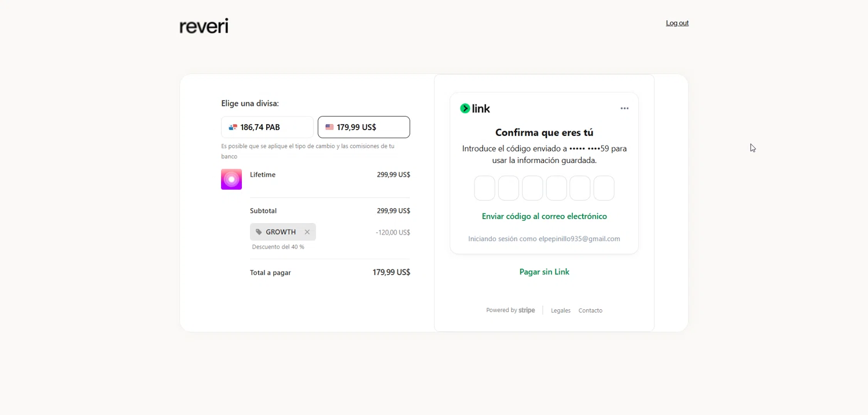The image size is (868, 415).
Task: Open the Legales link
Action: coord(561,310)
